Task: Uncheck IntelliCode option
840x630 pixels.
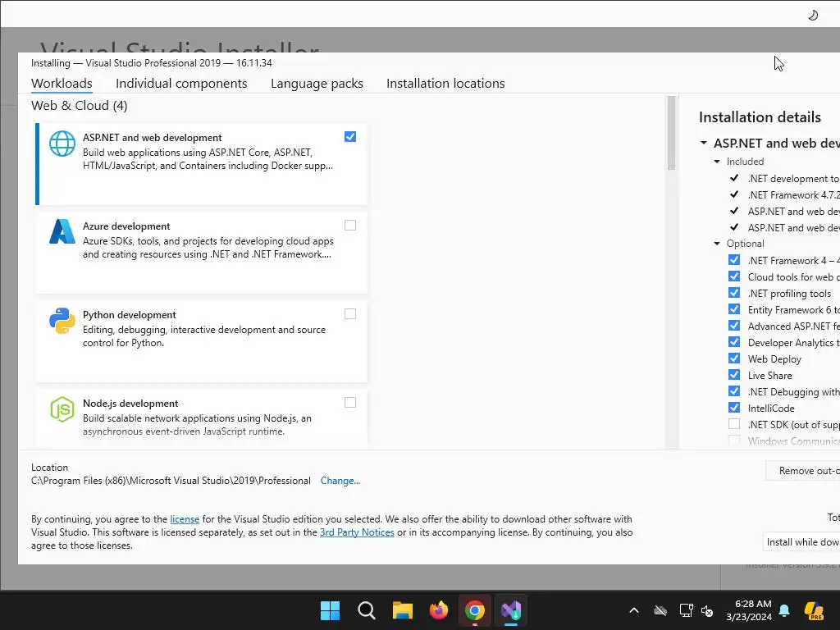Action: pos(734,408)
